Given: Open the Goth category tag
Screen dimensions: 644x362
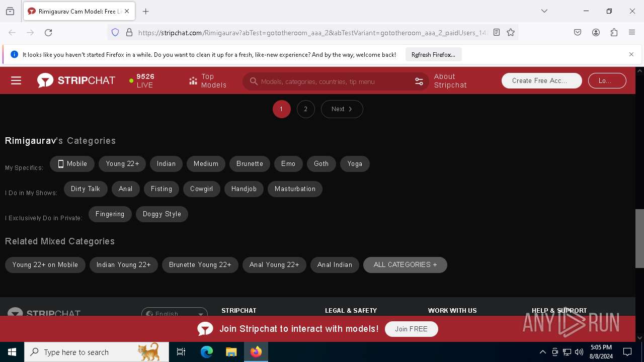Looking at the screenshot, I should [321, 164].
